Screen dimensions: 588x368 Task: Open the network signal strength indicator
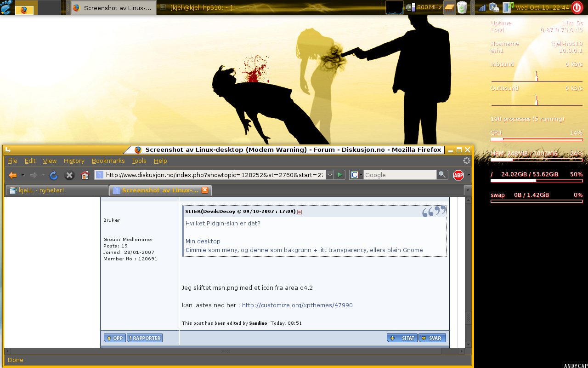coord(482,8)
